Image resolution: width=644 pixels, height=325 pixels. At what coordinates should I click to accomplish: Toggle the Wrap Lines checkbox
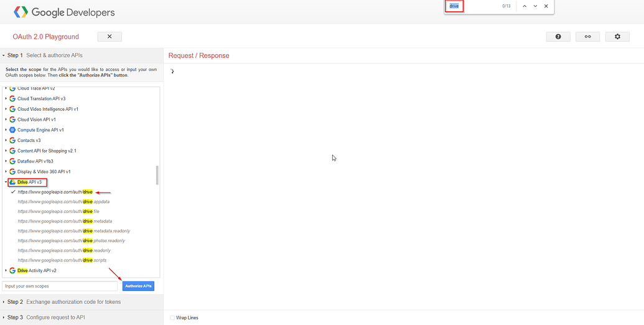(x=172, y=318)
